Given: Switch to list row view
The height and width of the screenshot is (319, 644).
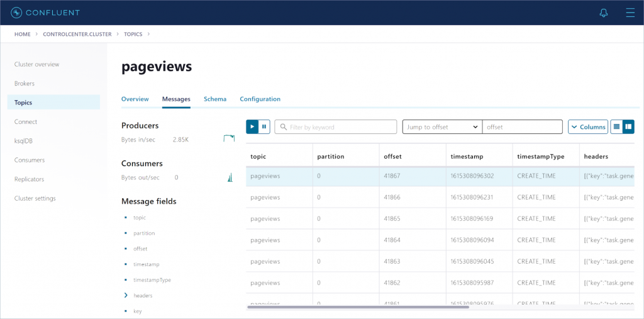Looking at the screenshot, I should [x=617, y=126].
